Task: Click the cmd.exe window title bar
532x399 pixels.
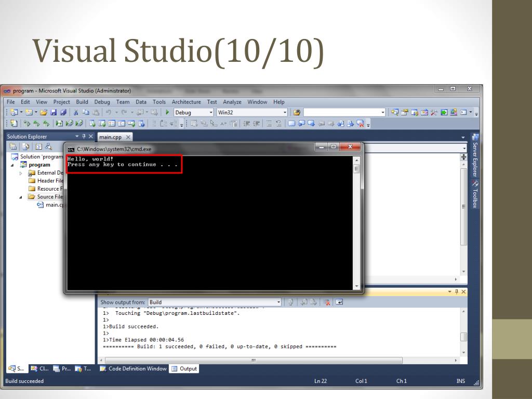Action: 190,149
